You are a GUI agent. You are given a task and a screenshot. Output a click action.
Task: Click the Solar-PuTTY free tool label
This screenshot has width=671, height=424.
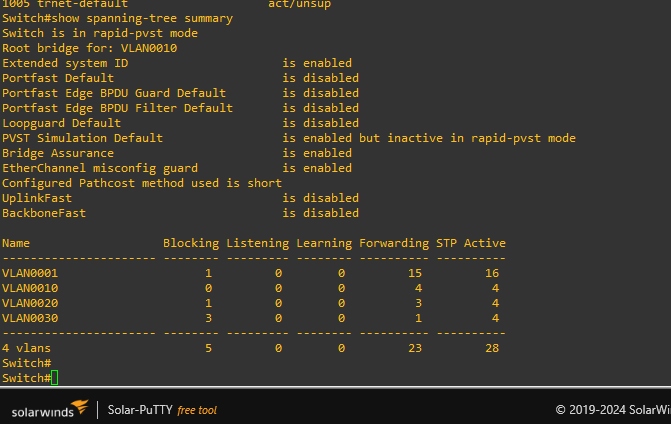coord(162,410)
